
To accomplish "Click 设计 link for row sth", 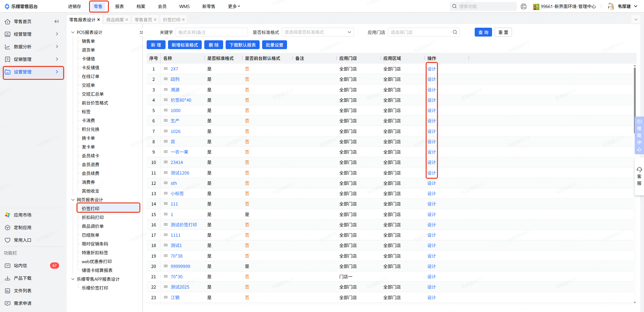I will [x=431, y=183].
